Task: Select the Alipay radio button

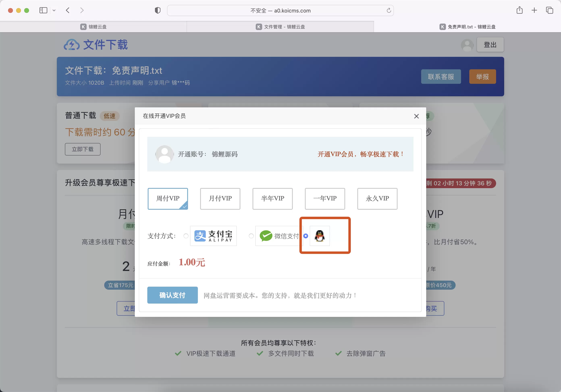Action: coord(186,236)
